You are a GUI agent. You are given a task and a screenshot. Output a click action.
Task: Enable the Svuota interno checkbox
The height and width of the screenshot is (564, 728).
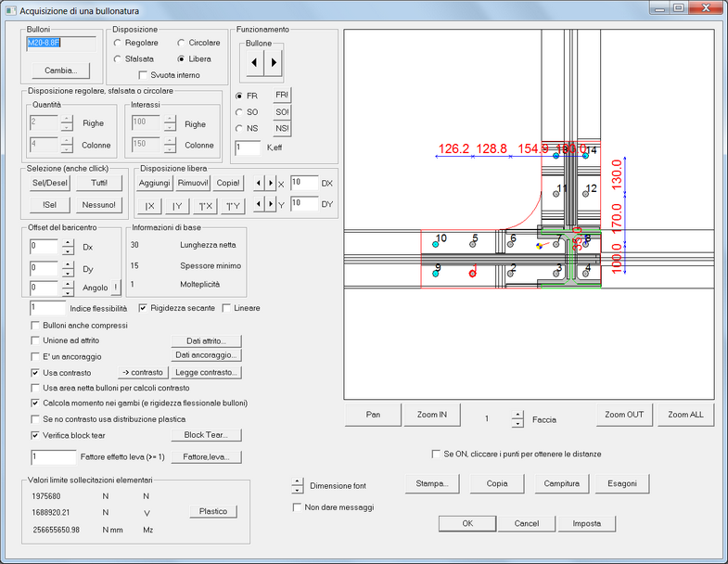143,75
